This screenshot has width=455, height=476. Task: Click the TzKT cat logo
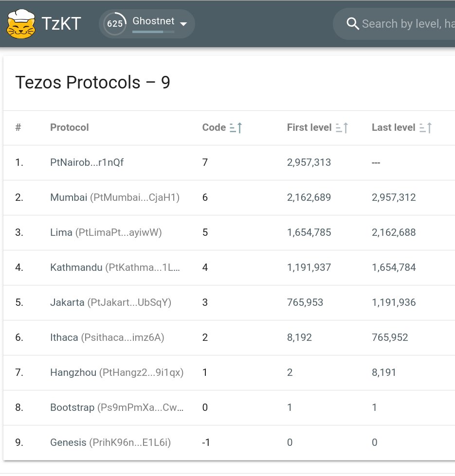[20, 22]
